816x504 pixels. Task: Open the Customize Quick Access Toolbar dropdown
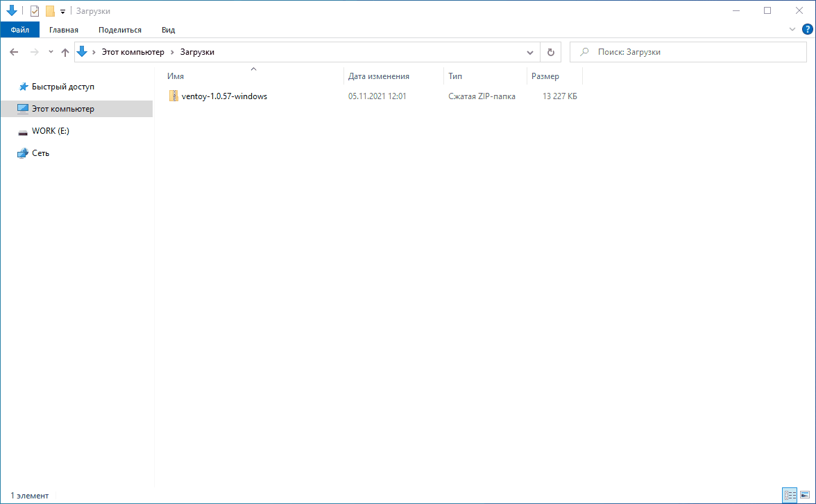62,12
